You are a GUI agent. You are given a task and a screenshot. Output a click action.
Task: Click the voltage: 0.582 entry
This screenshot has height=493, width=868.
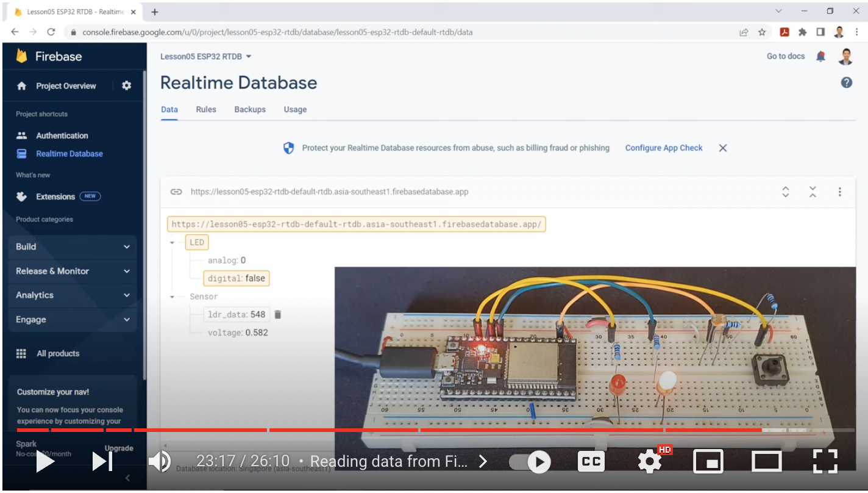pyautogui.click(x=238, y=333)
